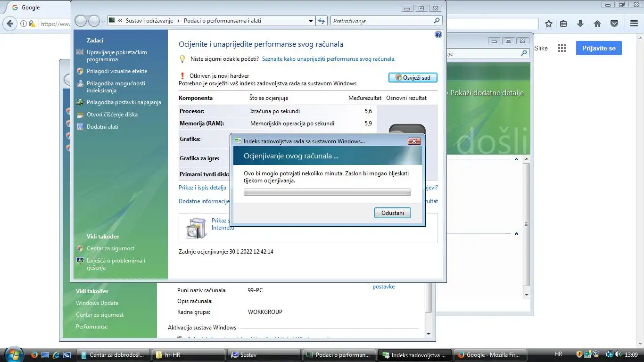Click the Switch Between Windows Quick Launch icon
This screenshot has height=362, width=644.
coord(67,355)
